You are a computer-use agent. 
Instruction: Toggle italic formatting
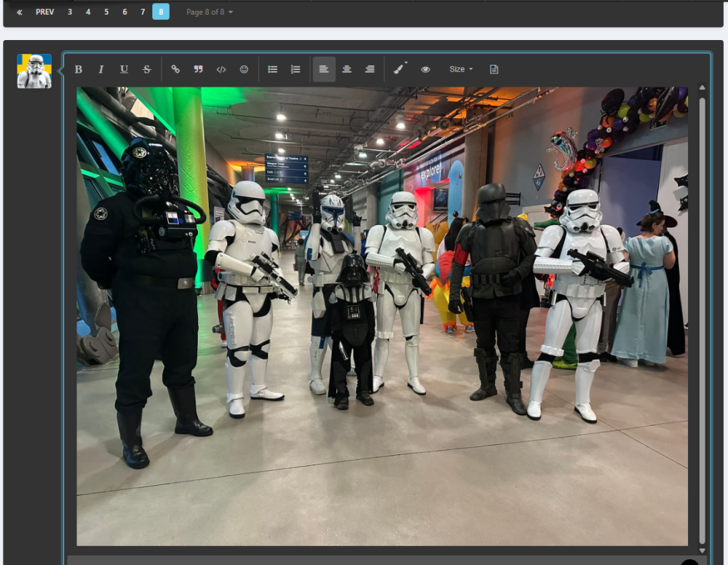[100, 69]
